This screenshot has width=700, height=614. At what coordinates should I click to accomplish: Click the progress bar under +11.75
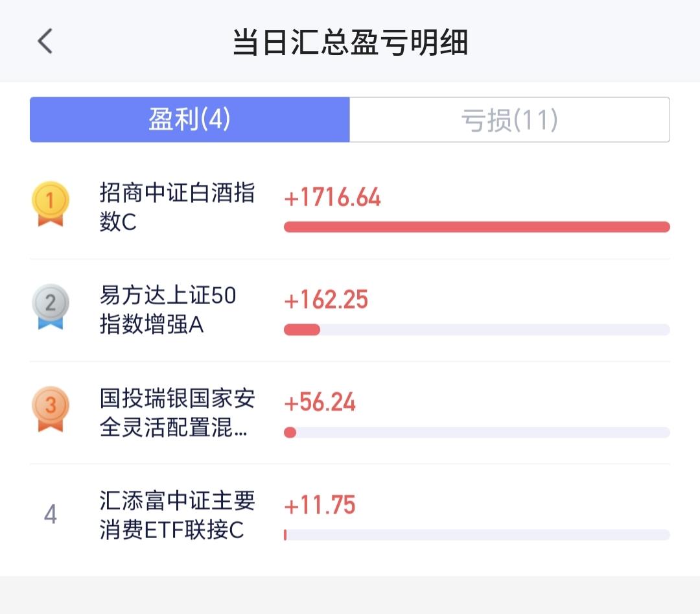[476, 535]
